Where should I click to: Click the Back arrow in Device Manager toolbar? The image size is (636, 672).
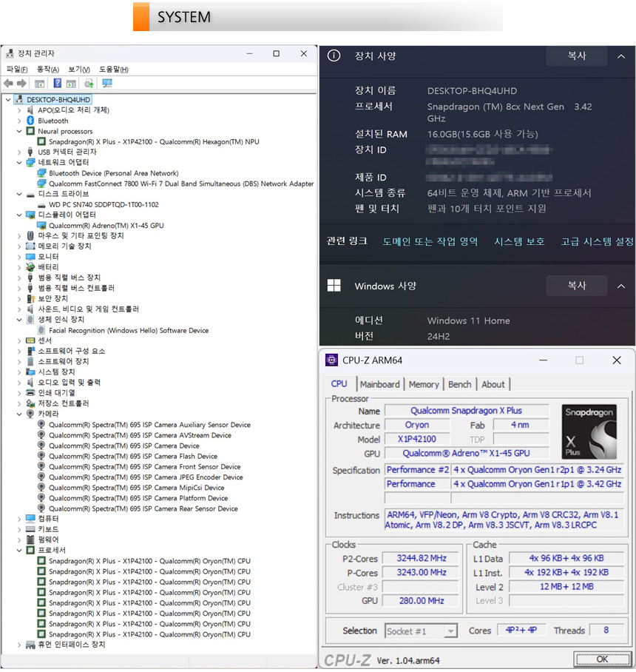pos(9,84)
